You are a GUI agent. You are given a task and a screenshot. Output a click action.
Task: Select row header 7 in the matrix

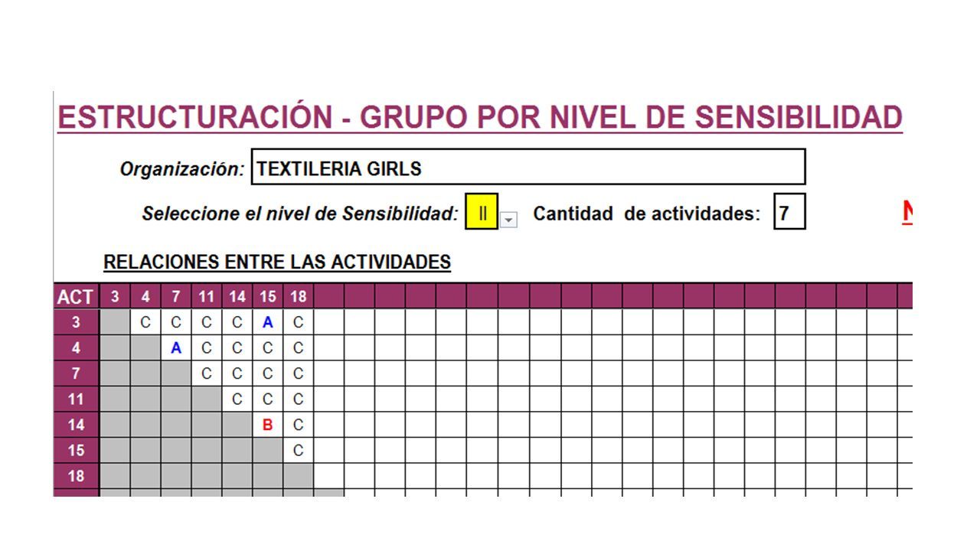click(76, 373)
